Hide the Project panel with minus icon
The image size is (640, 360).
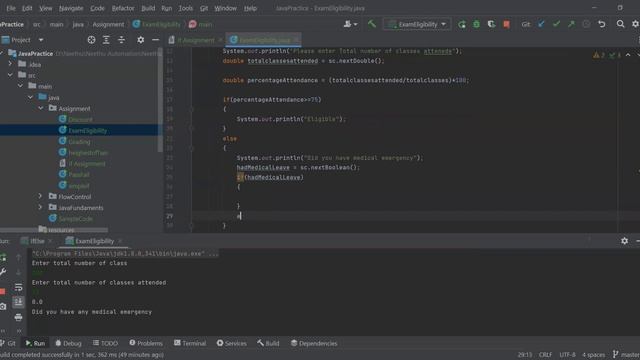click(155, 40)
